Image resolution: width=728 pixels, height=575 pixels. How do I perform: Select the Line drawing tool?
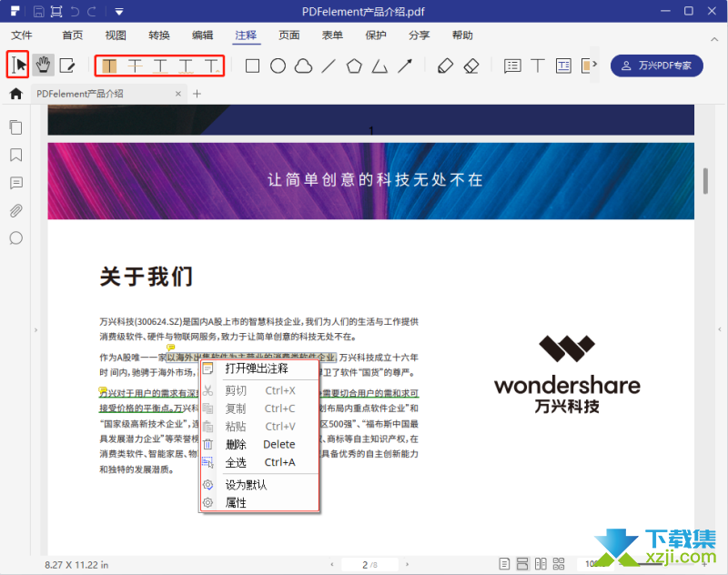point(329,66)
